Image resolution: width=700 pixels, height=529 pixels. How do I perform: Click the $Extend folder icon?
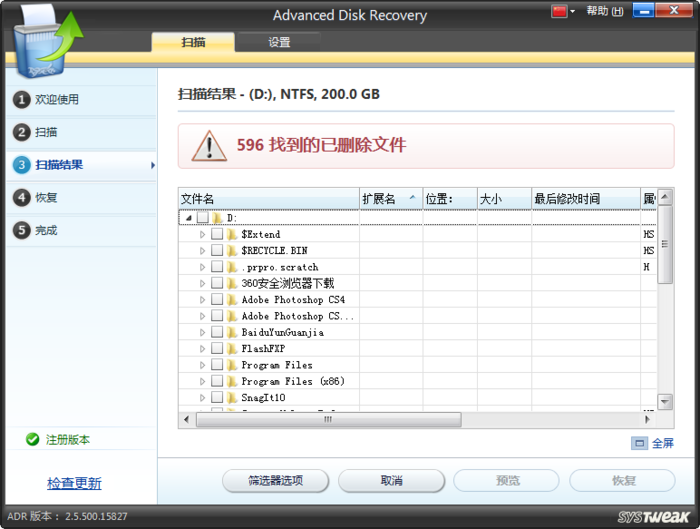232,234
